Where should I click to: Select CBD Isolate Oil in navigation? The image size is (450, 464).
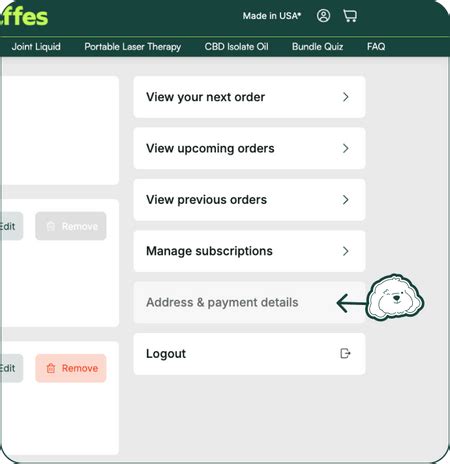click(236, 47)
